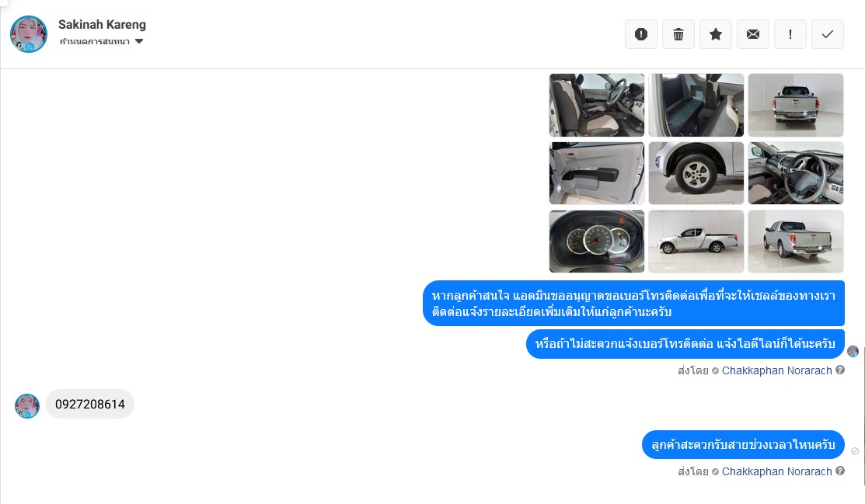Mark conversation done with the checkmark icon
865x504 pixels.
coord(828,34)
